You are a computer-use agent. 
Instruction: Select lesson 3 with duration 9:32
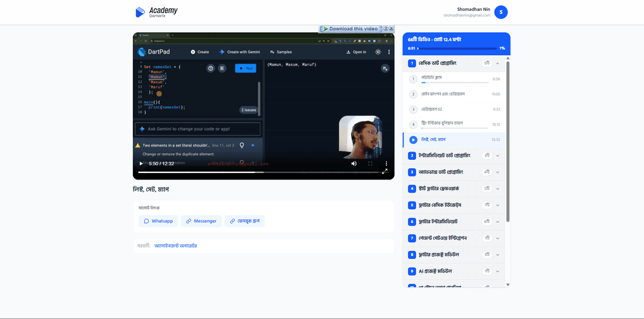coord(454,109)
